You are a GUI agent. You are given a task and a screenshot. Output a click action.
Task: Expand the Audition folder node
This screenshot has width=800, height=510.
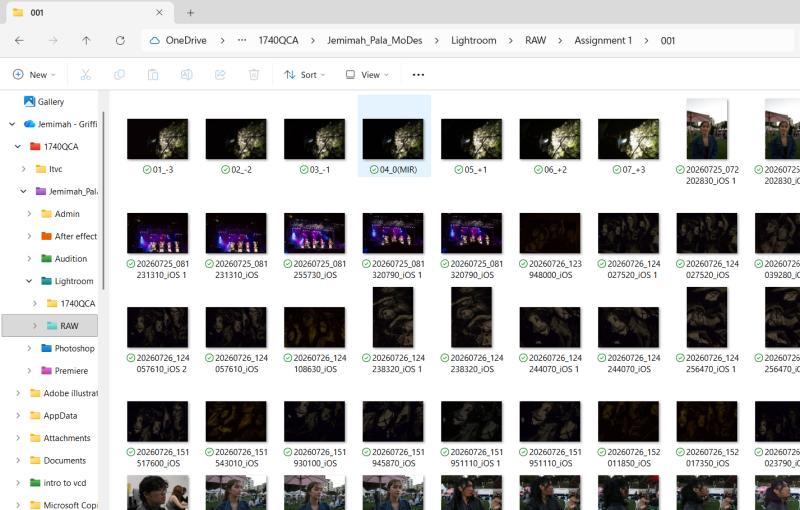point(29,259)
